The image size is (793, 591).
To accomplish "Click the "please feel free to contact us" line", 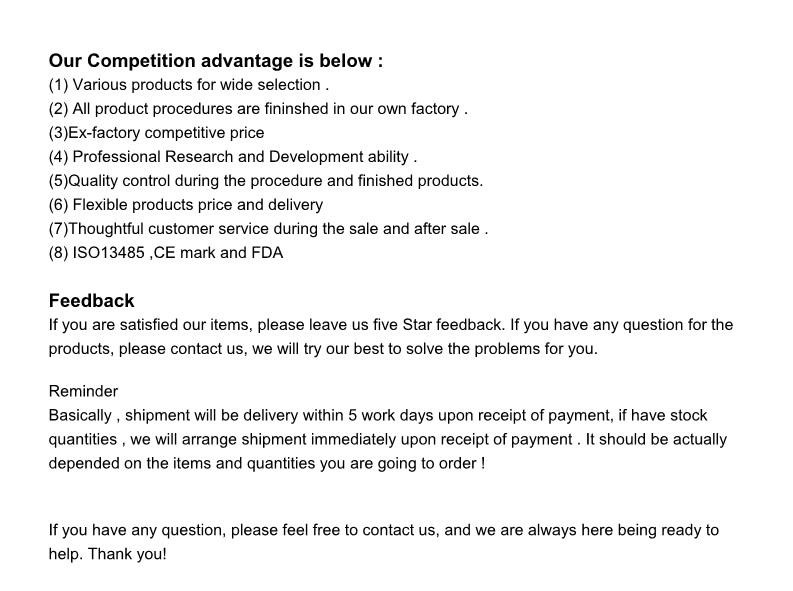I will [384, 530].
